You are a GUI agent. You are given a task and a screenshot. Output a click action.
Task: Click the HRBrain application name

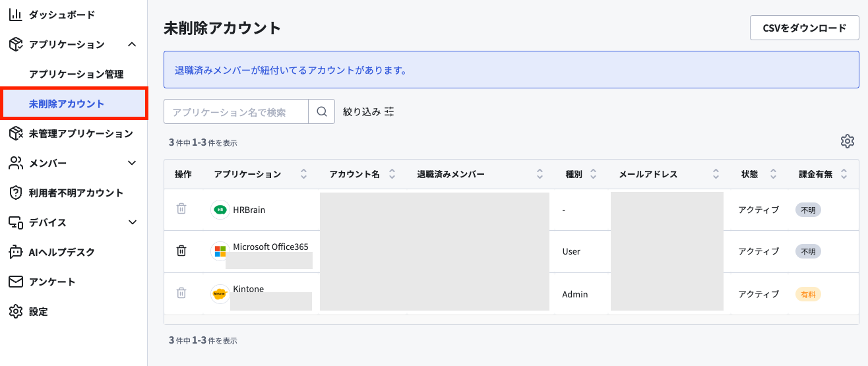(249, 210)
